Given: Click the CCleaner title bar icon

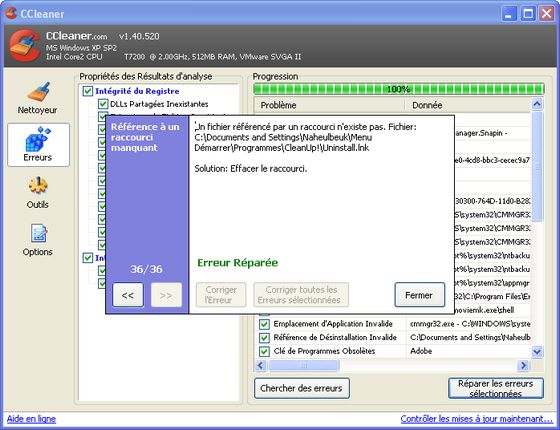Looking at the screenshot, I should tap(11, 13).
